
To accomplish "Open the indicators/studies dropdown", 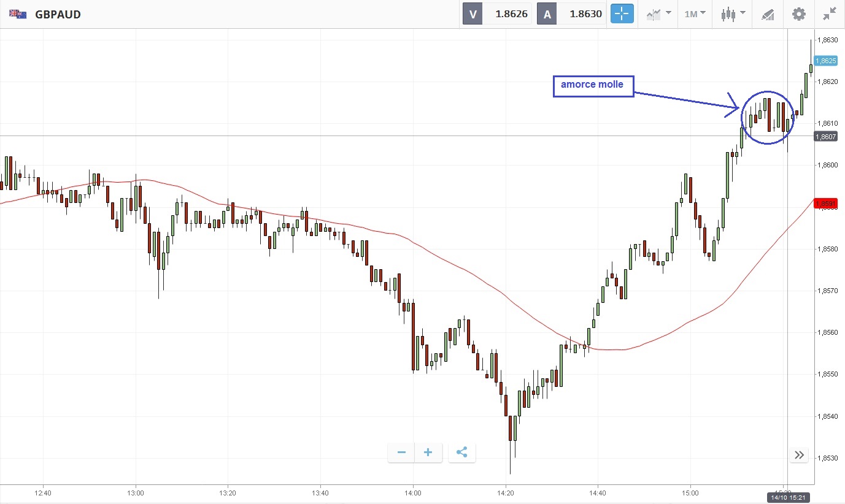I will coord(659,13).
